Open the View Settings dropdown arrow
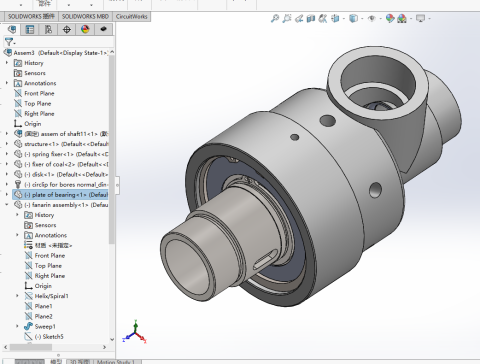The width and height of the screenshot is (480, 364). [429, 19]
